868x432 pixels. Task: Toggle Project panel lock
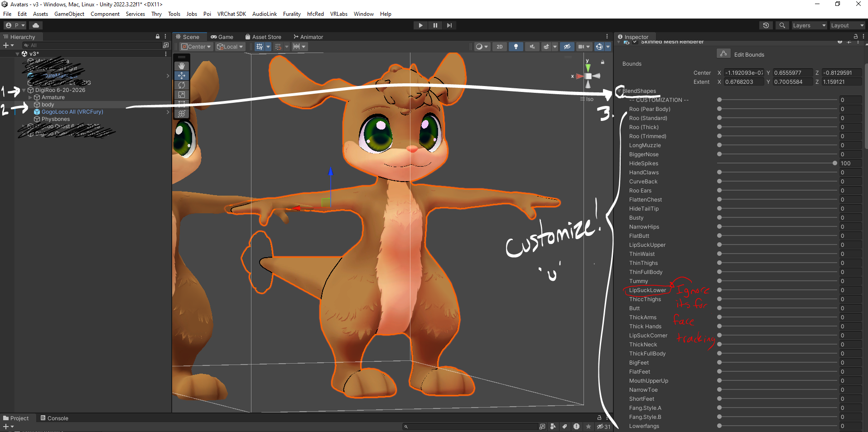click(x=599, y=418)
